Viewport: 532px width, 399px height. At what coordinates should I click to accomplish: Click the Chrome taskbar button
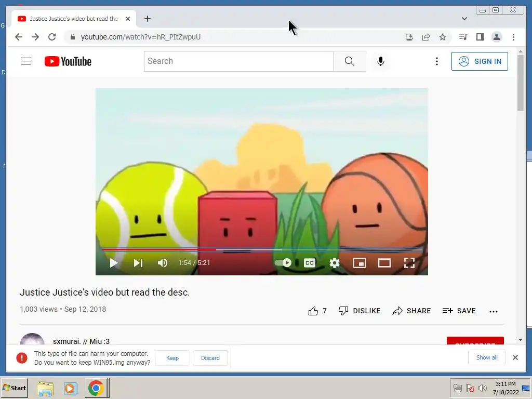(96, 388)
